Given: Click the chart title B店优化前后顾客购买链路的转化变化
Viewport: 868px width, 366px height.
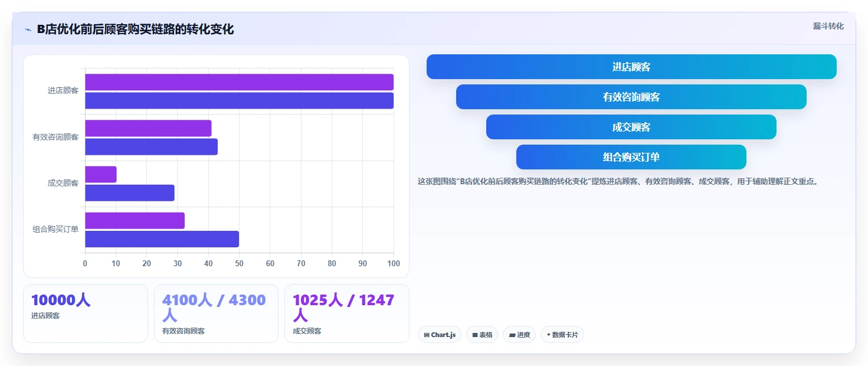Looking at the screenshot, I should [135, 30].
